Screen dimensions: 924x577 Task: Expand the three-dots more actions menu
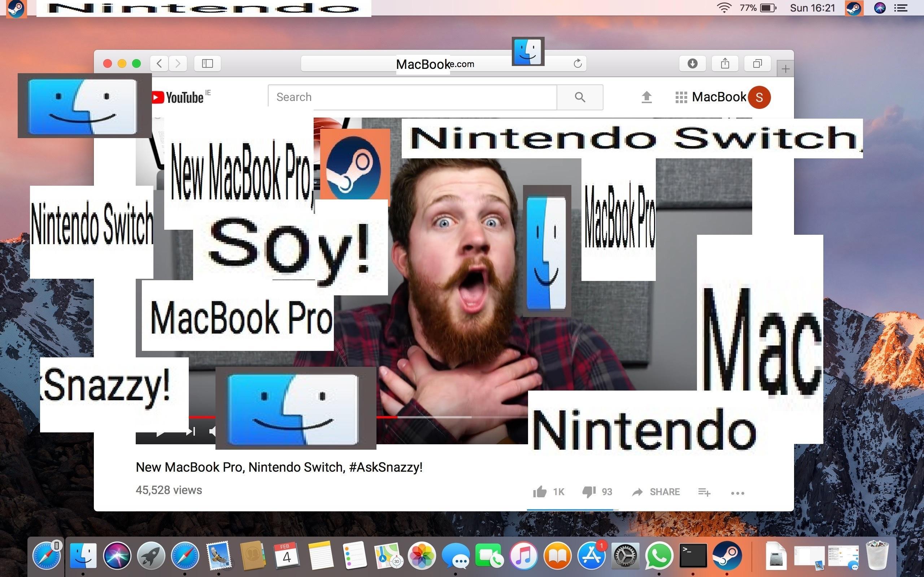pyautogui.click(x=737, y=493)
